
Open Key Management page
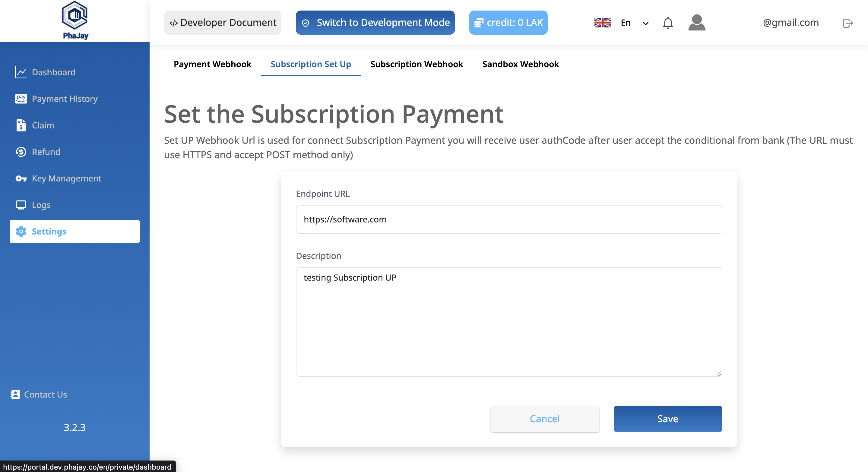coord(66,178)
